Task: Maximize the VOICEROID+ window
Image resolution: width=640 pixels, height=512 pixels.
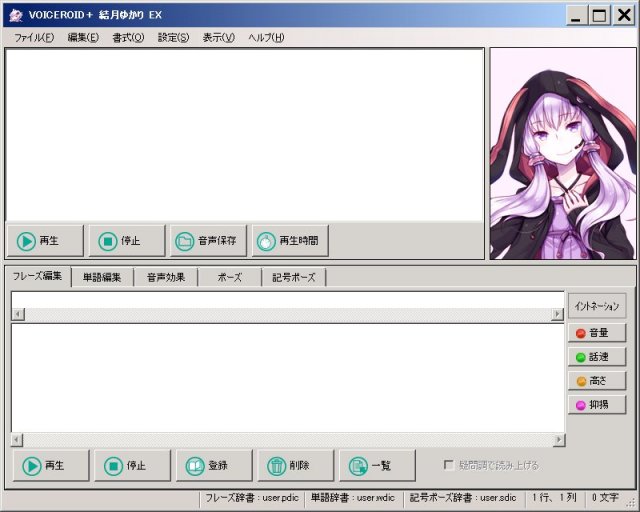Action: tap(599, 16)
